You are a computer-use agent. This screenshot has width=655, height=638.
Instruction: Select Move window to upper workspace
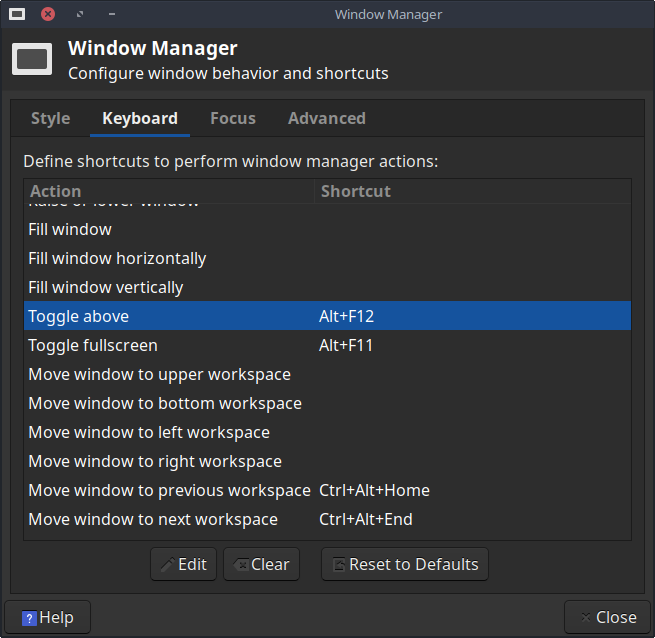click(x=328, y=374)
